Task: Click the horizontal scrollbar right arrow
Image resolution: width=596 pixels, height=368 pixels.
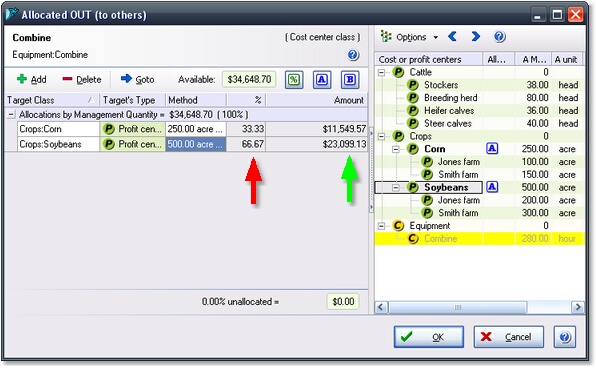Action: coord(578,307)
